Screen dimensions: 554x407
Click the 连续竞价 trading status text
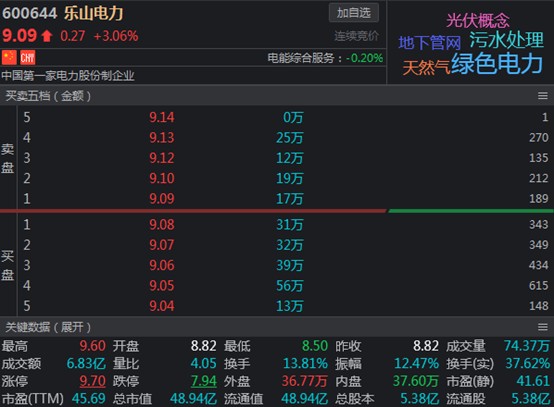(356, 36)
